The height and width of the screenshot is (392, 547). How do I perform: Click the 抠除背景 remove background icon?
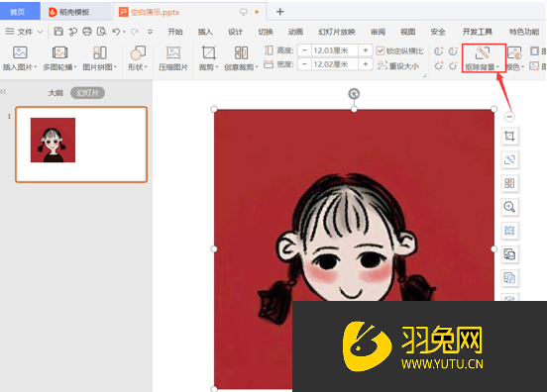(x=483, y=53)
